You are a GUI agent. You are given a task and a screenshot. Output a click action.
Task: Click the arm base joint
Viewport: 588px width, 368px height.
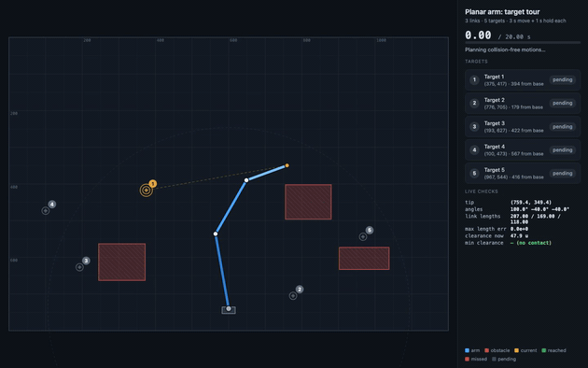tap(229, 309)
